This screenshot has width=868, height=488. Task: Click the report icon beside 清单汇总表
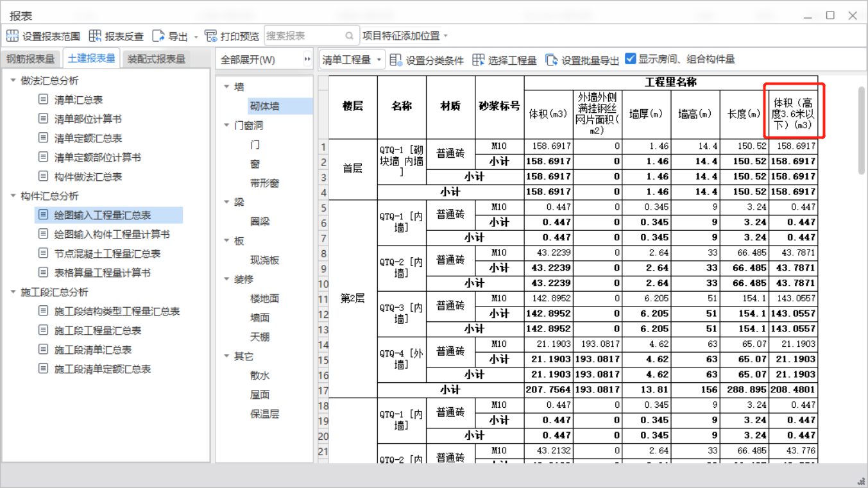point(43,99)
